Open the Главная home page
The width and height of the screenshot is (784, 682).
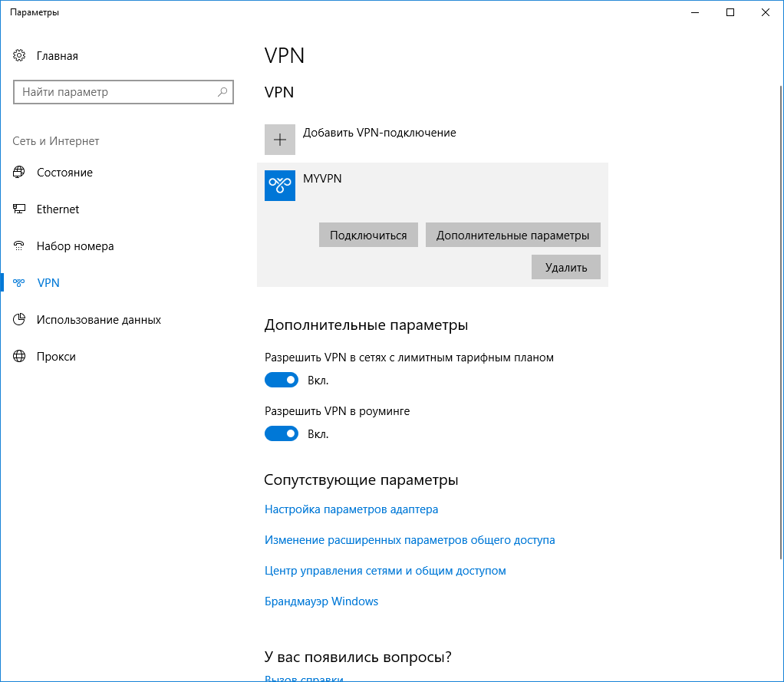click(x=57, y=56)
